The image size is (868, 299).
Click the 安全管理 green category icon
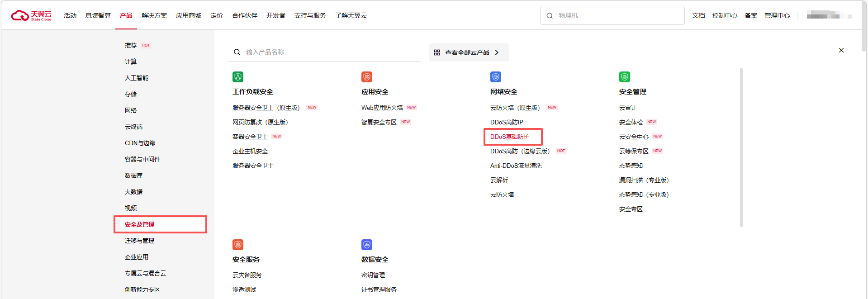tap(625, 77)
